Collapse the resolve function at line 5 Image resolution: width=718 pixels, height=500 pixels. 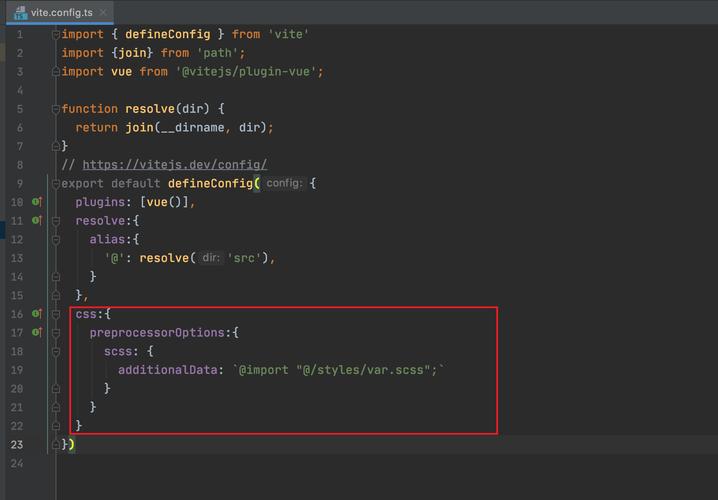[56, 109]
